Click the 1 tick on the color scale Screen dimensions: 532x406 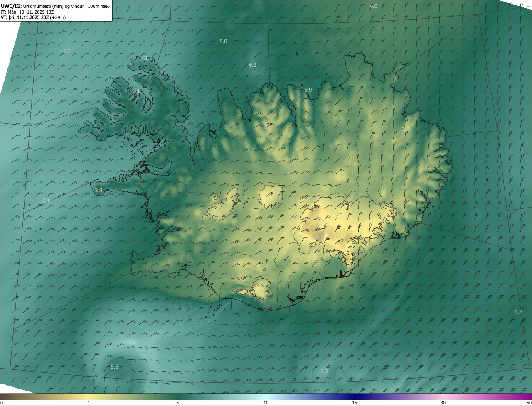pos(89,403)
